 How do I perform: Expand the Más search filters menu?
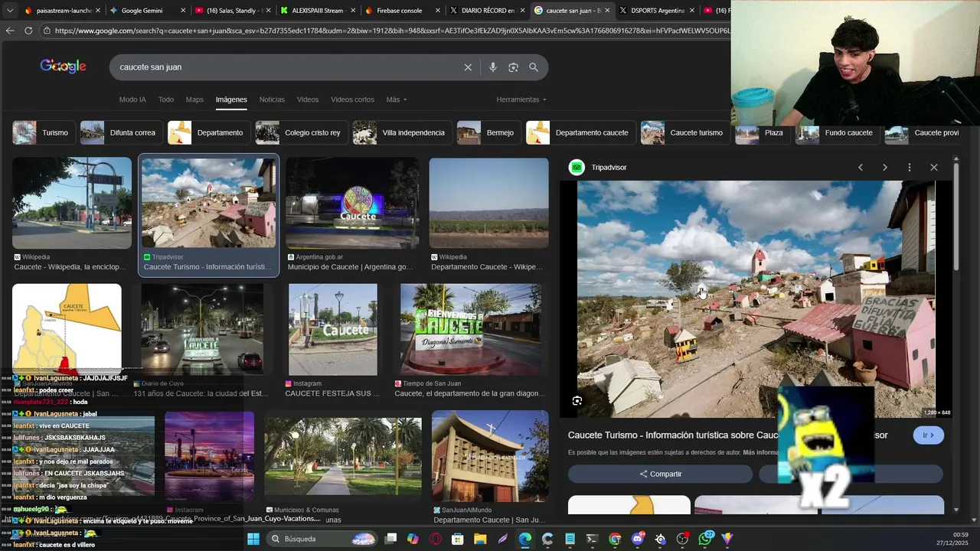[x=397, y=99]
